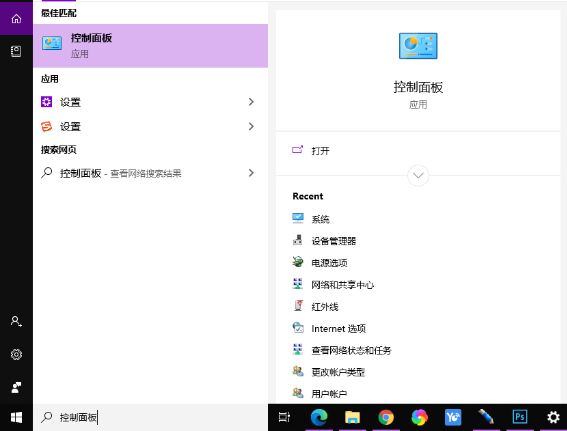This screenshot has width=567, height=431.
Task: Click the 查看网络状态和任务 icon
Action: point(298,349)
